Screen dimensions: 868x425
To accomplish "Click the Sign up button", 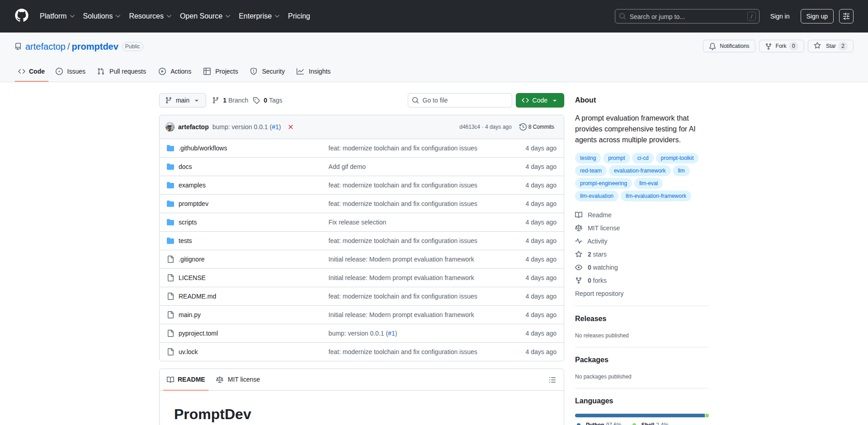I will pyautogui.click(x=817, y=16).
